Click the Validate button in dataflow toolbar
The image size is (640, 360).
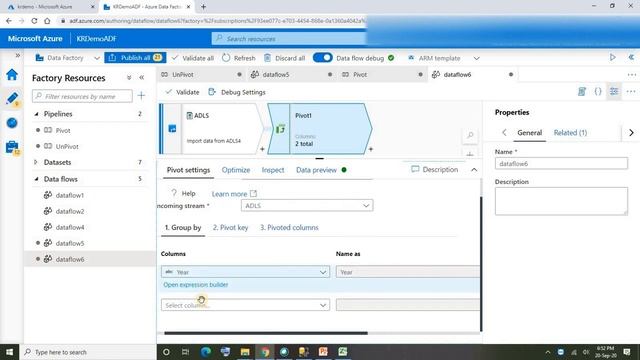[x=182, y=92]
